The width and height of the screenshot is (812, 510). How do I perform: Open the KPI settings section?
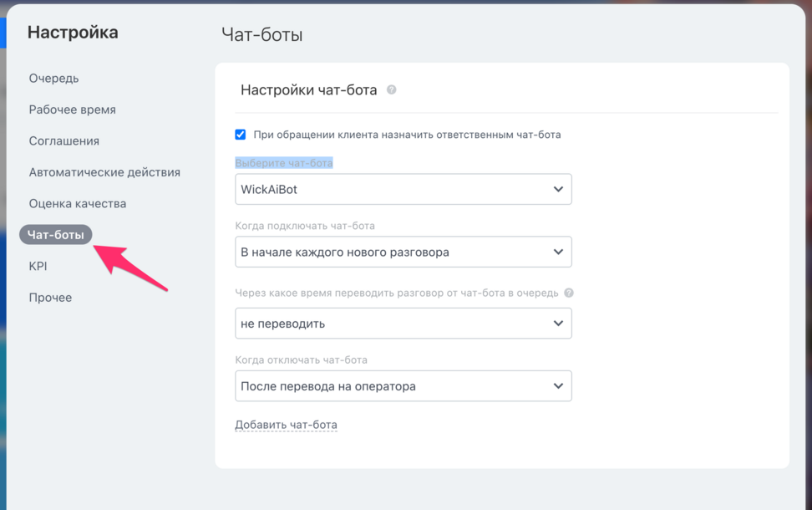(x=38, y=267)
